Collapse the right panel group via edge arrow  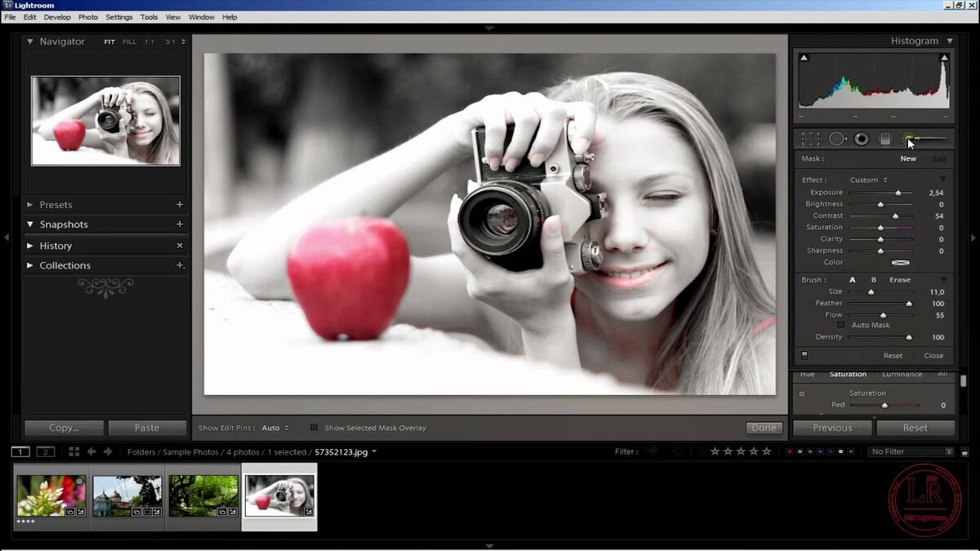point(974,238)
